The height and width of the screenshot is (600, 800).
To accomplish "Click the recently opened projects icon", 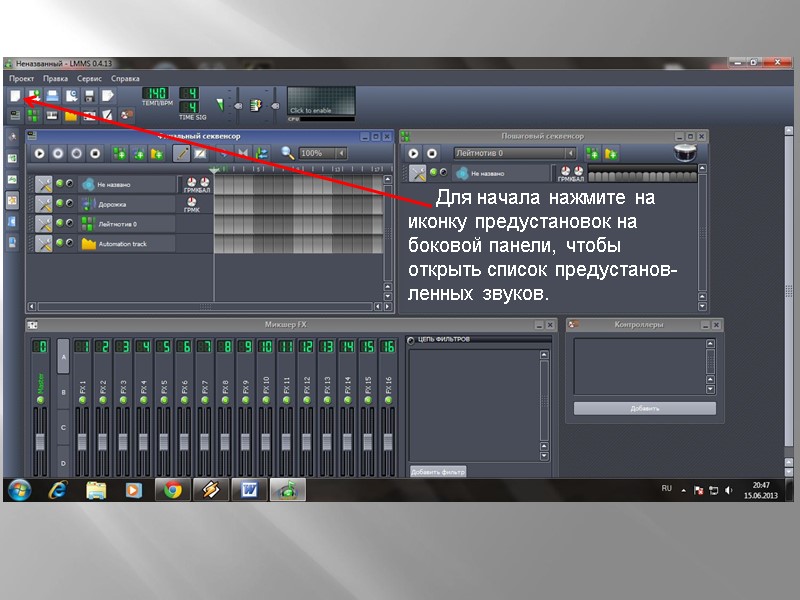I will [71, 95].
